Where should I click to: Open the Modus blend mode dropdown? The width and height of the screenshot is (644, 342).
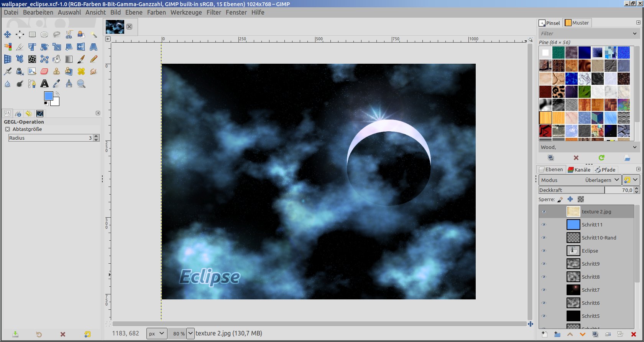pyautogui.click(x=580, y=180)
